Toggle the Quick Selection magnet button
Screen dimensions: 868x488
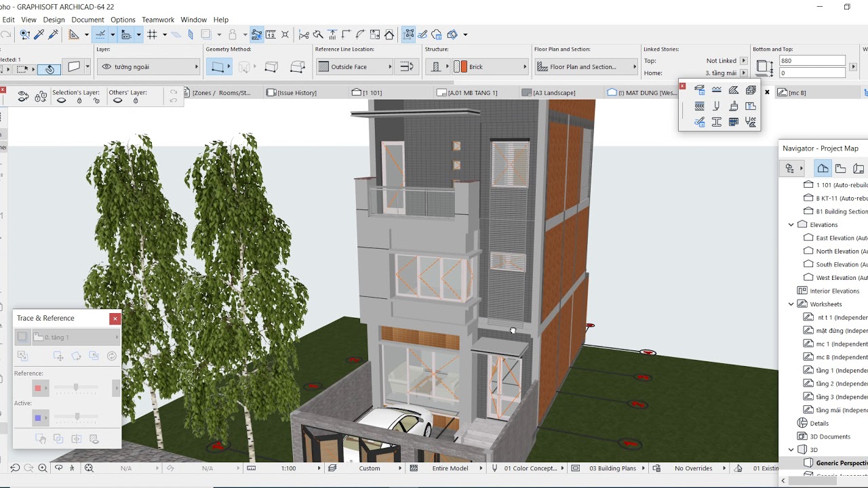(x=50, y=68)
